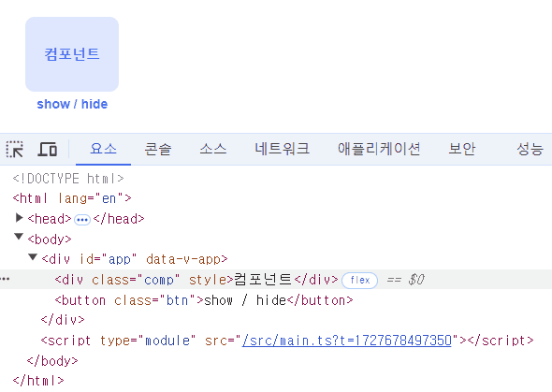The width and height of the screenshot is (552, 392).
Task: Click the 컴포넌트 box on the page
Action: coord(72,54)
